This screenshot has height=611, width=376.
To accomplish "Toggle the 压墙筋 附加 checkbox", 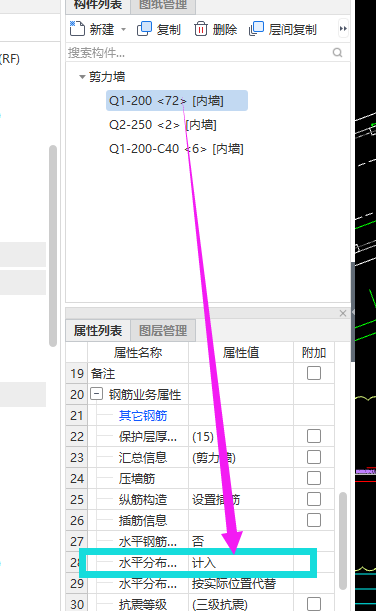I will coord(314,478).
